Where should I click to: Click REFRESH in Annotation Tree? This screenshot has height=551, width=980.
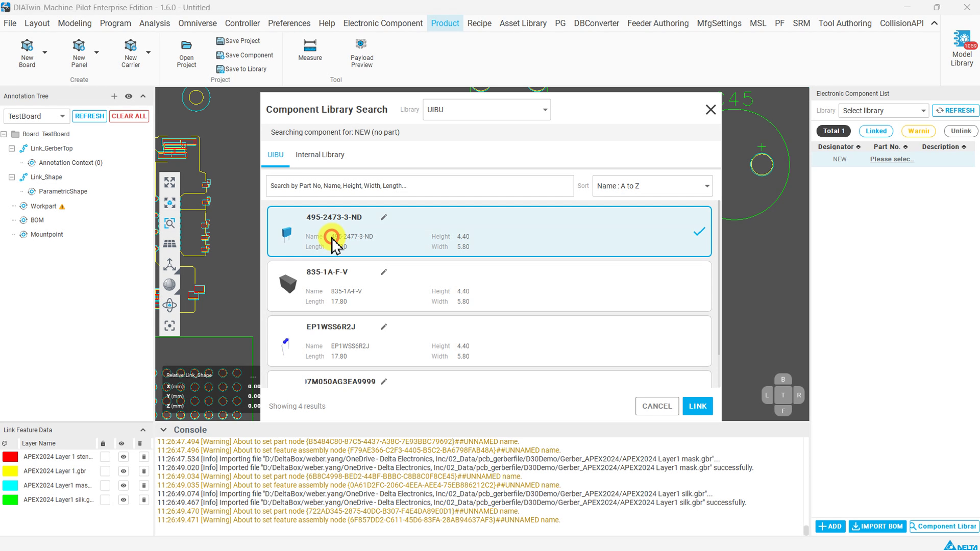pos(89,116)
